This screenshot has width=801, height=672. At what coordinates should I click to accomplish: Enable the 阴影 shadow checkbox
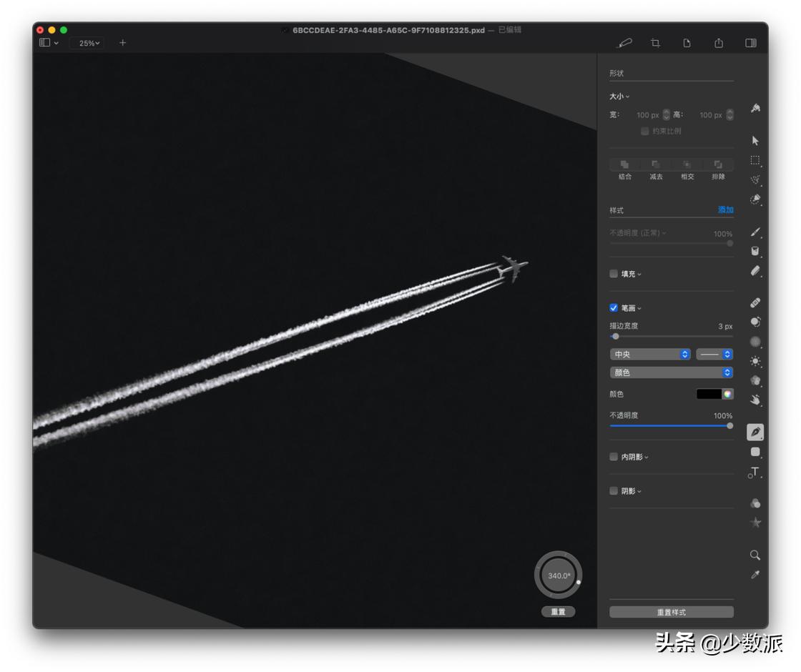coord(614,490)
